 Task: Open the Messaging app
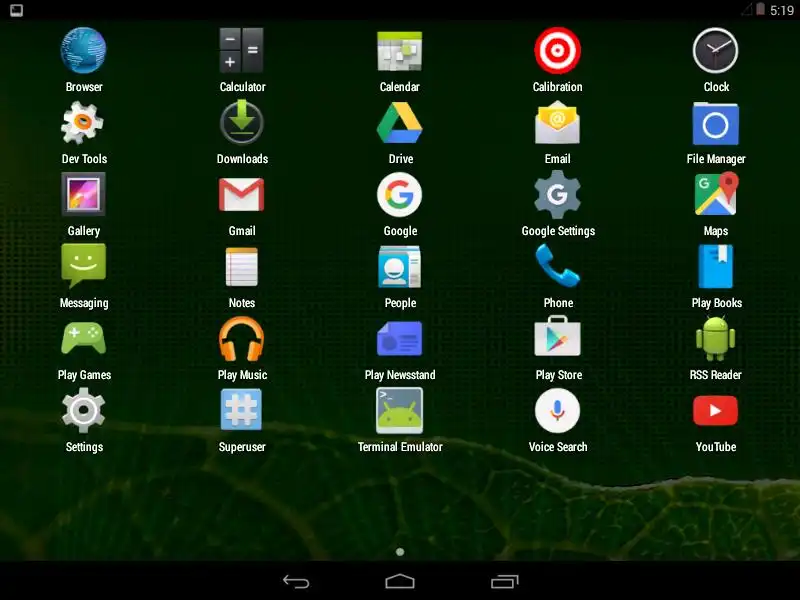tap(83, 265)
